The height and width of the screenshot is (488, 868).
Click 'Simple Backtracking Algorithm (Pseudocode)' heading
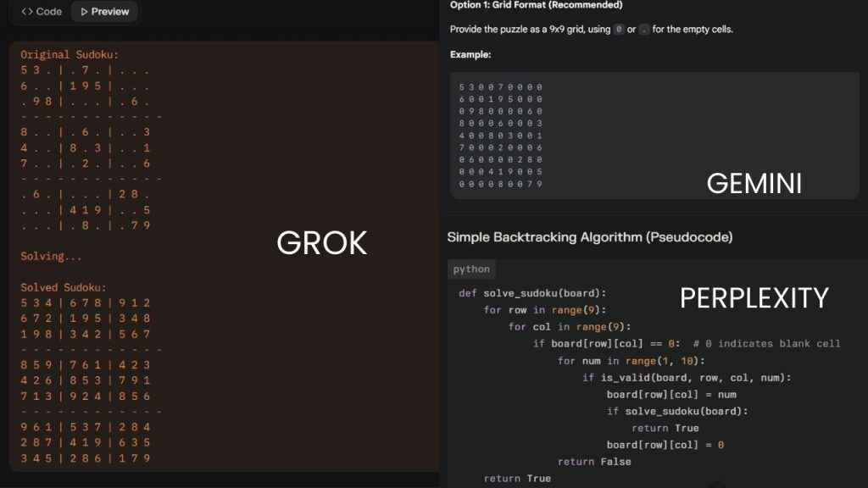point(589,237)
